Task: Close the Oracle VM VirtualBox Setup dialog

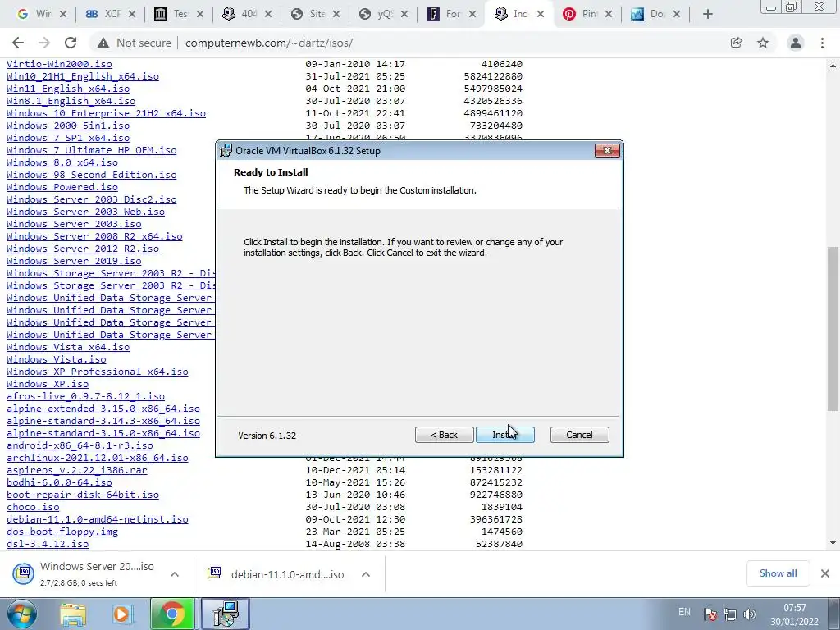Action: pyautogui.click(x=607, y=151)
